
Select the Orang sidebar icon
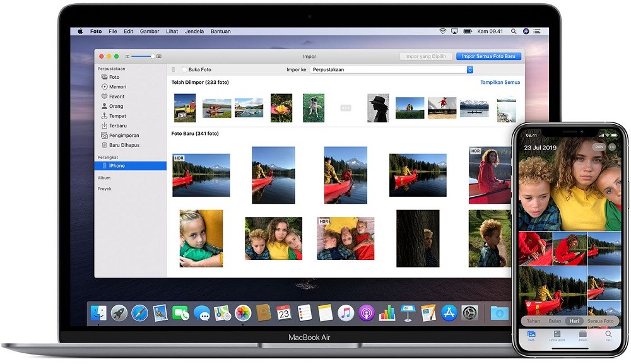[x=117, y=106]
